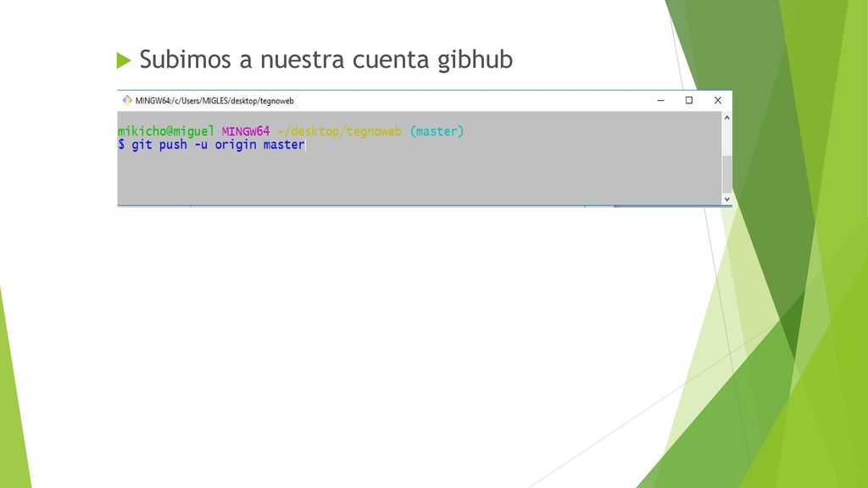Maximize the MINGW64 terminal window
Image resolution: width=868 pixels, height=488 pixels.
[x=689, y=100]
